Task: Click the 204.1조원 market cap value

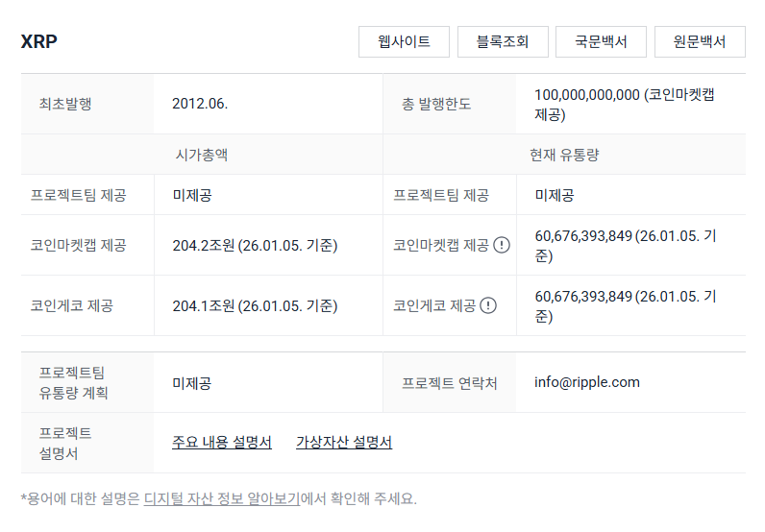Action: coord(255,306)
